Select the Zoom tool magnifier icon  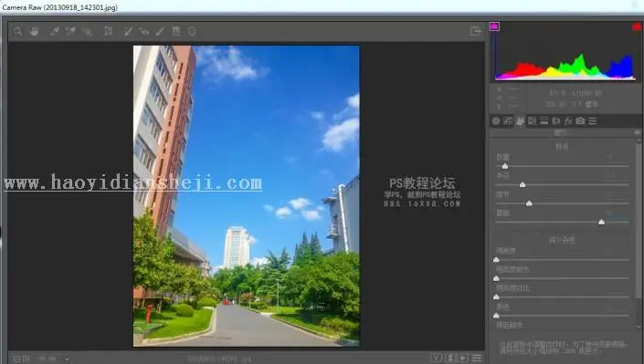[x=17, y=31]
